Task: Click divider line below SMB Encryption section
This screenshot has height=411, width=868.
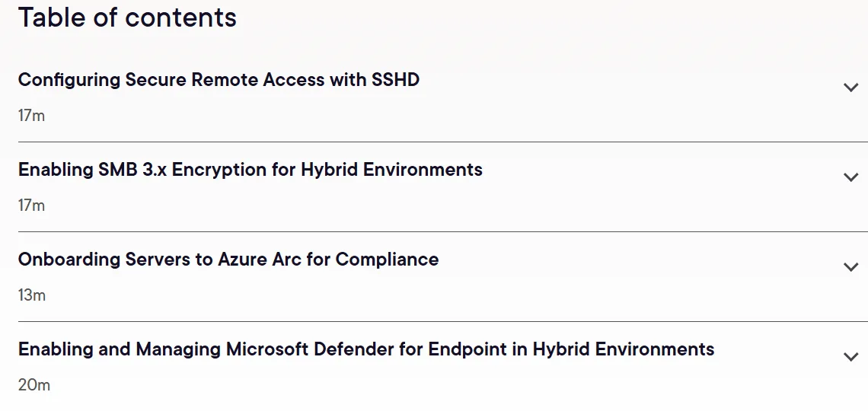Action: 443,231
